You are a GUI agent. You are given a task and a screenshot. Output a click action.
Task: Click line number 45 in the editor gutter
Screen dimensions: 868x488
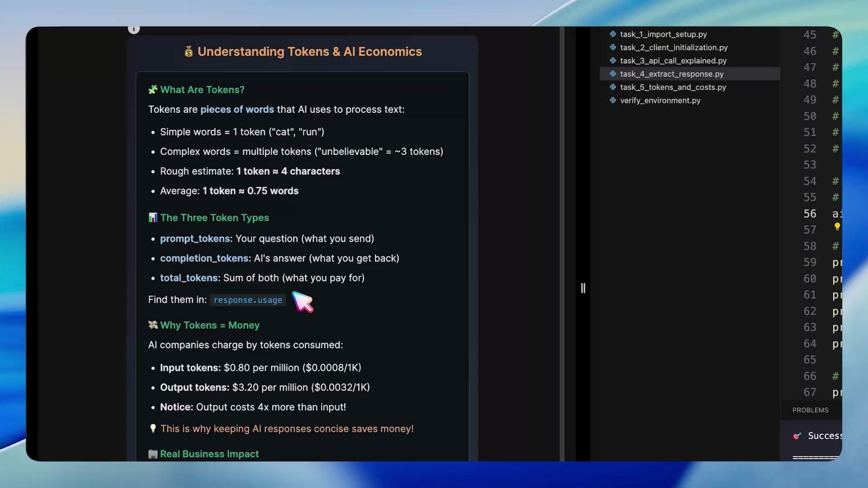pyautogui.click(x=810, y=35)
